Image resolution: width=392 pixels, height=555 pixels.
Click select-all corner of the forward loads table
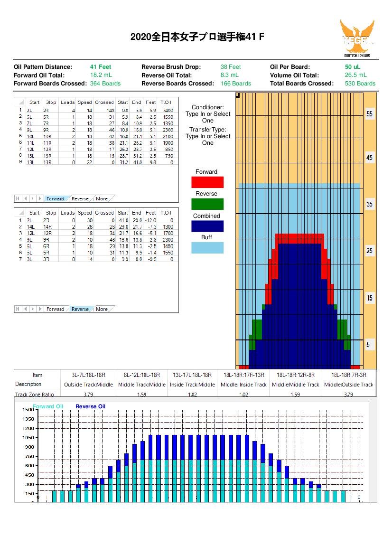click(x=20, y=102)
